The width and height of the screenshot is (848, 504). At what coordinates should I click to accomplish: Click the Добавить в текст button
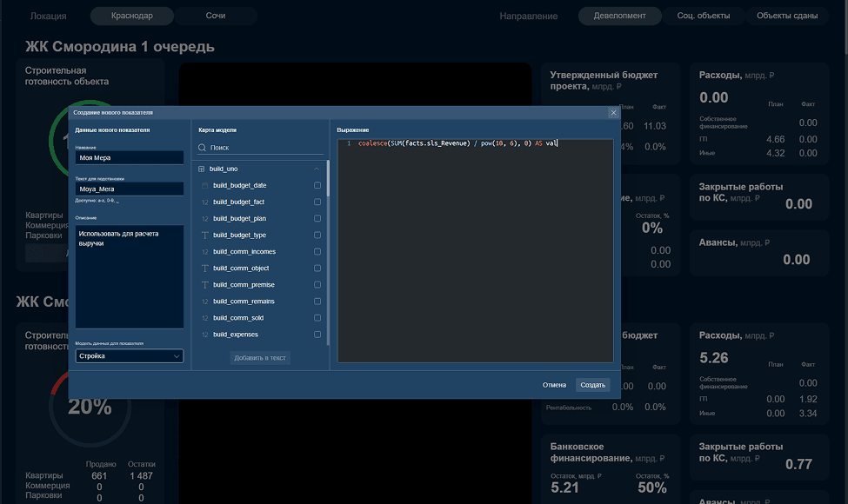click(260, 358)
